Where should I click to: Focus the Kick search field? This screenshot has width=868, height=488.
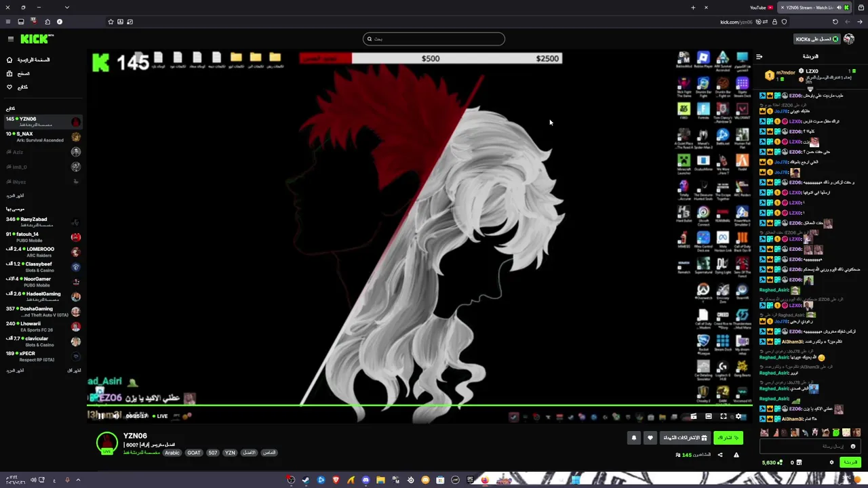[x=434, y=39]
